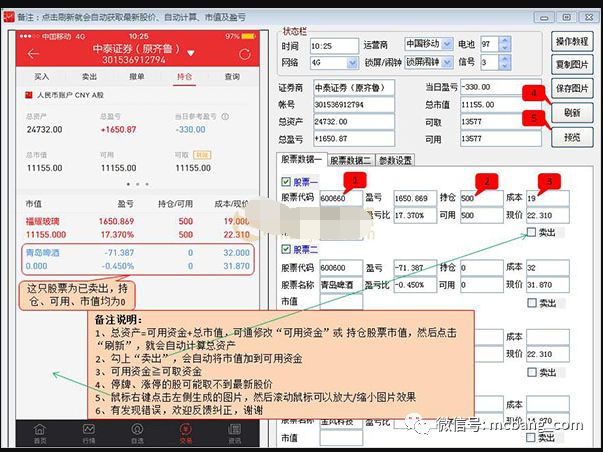Toggle the 股票二 checkbox
This screenshot has height=452, width=603.
tap(286, 249)
